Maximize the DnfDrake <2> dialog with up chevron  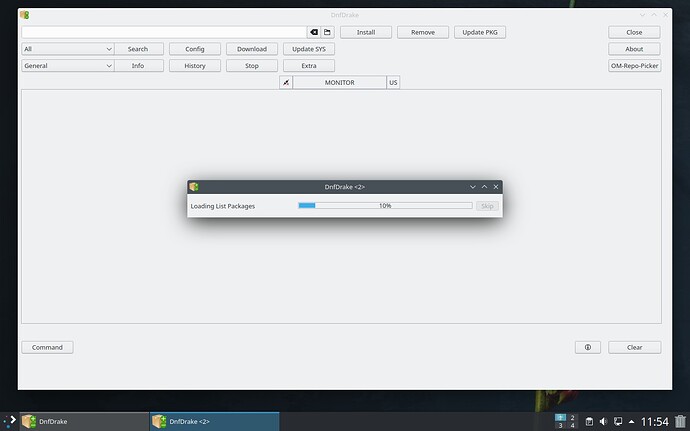[x=484, y=187]
